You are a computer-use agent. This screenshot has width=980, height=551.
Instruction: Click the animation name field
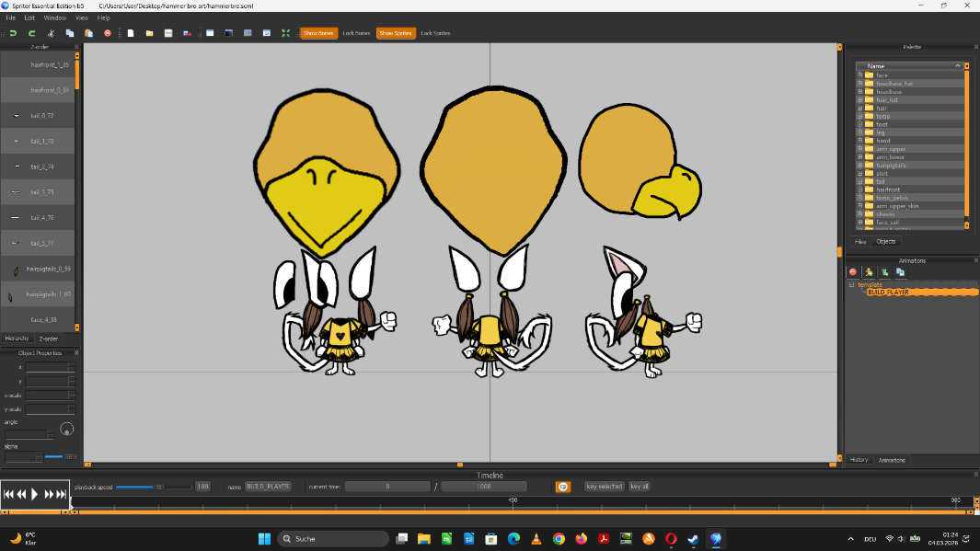click(x=268, y=487)
